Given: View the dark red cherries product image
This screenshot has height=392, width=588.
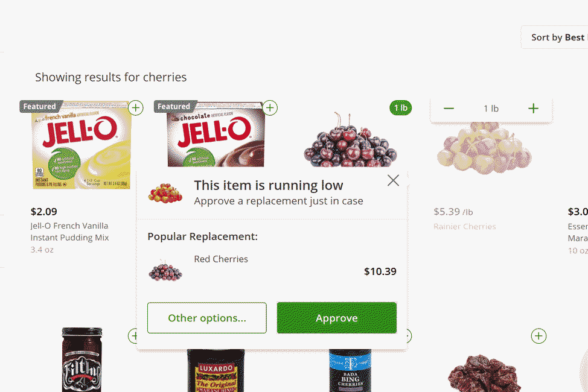Looking at the screenshot, I should click(350, 142).
